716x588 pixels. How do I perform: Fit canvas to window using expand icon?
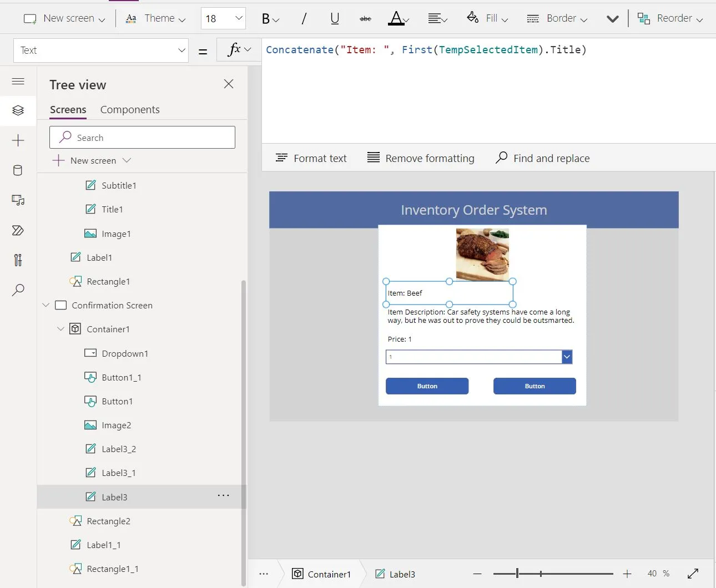point(693,574)
